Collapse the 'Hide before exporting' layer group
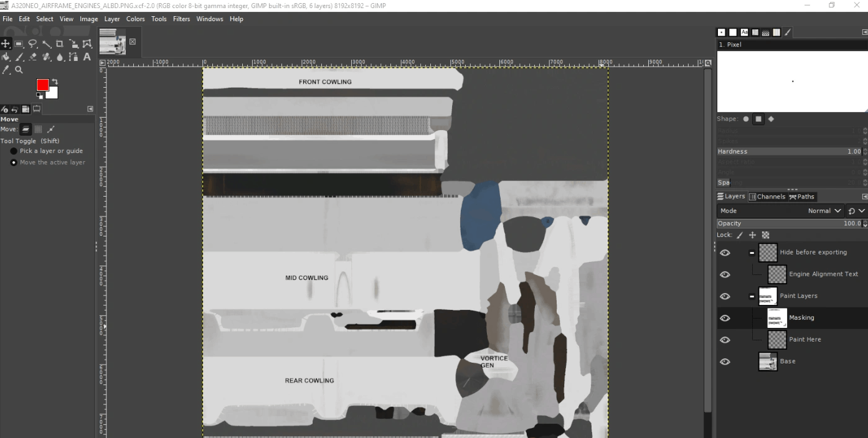The height and width of the screenshot is (438, 868). [752, 253]
